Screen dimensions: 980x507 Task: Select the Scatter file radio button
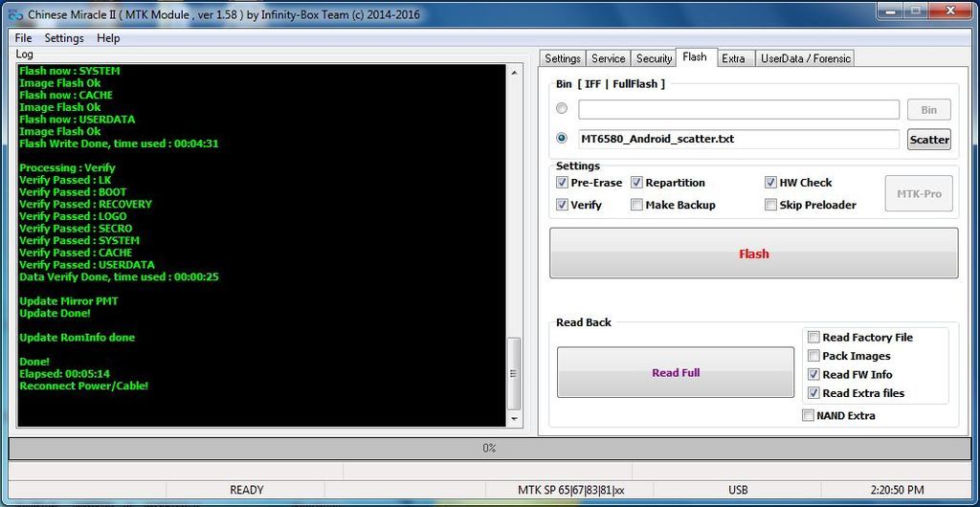pos(562,138)
